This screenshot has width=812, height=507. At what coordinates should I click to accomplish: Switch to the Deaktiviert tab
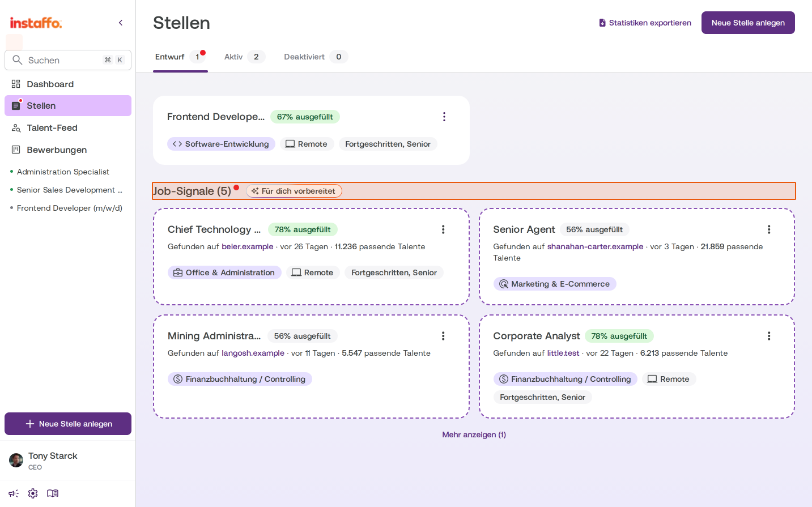coord(316,57)
